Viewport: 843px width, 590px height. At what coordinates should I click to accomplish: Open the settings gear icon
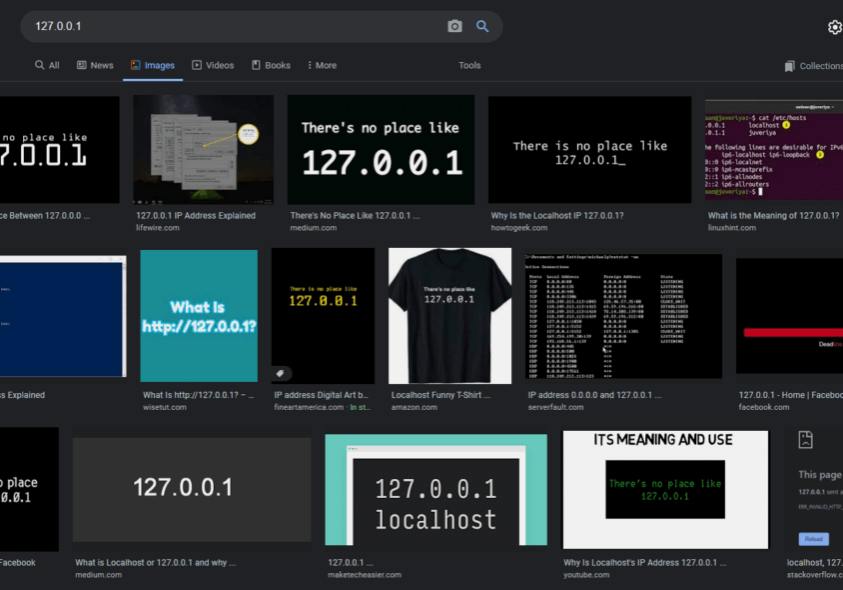835,27
